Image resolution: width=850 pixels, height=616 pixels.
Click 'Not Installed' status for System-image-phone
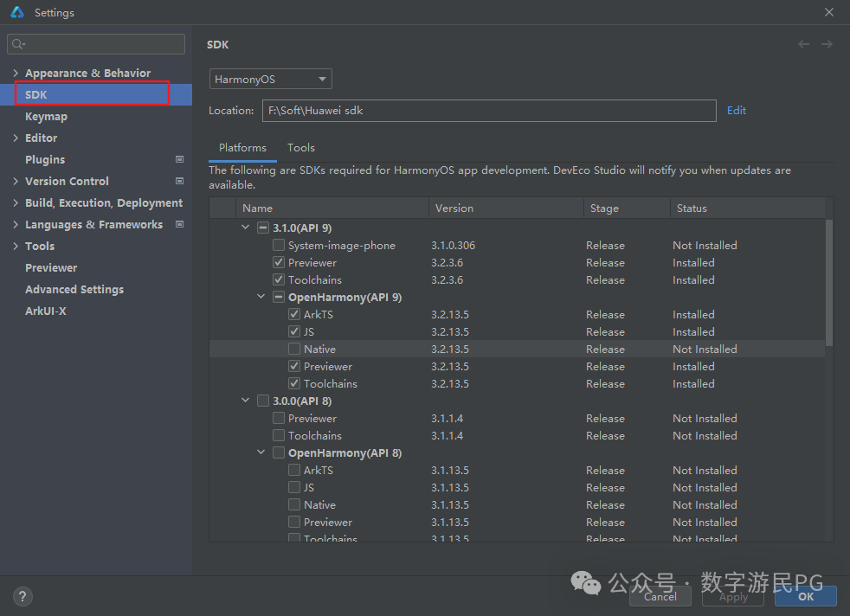[x=705, y=245]
